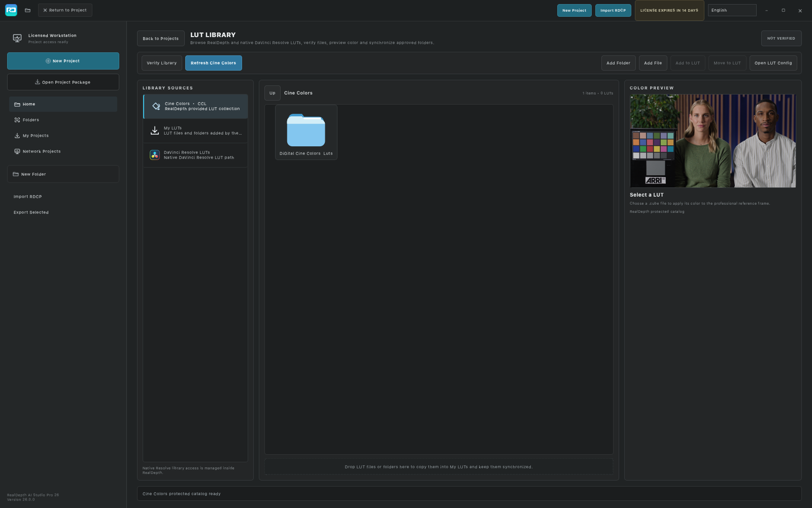Click the LUT drop zone area
Viewport: 812px width, 508px height.
coord(439,467)
